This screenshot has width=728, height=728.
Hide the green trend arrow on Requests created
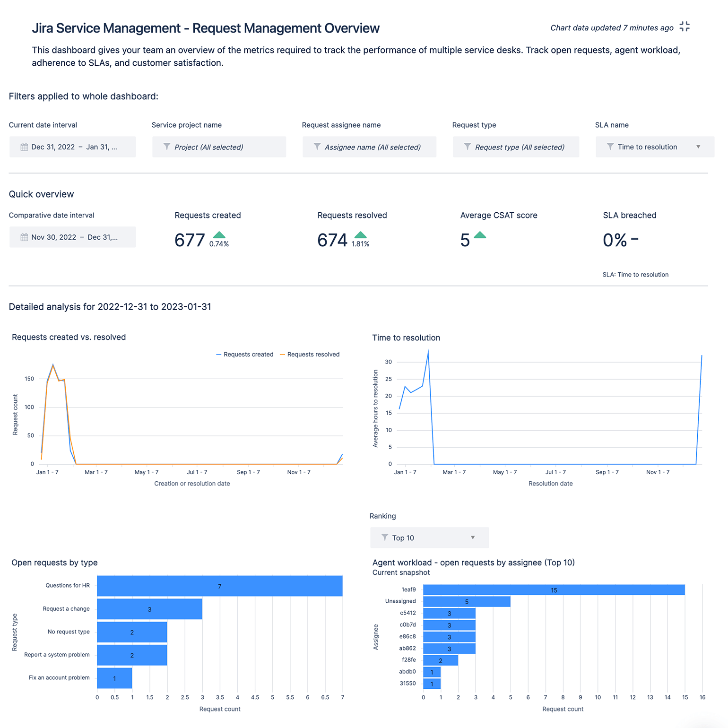coord(219,235)
